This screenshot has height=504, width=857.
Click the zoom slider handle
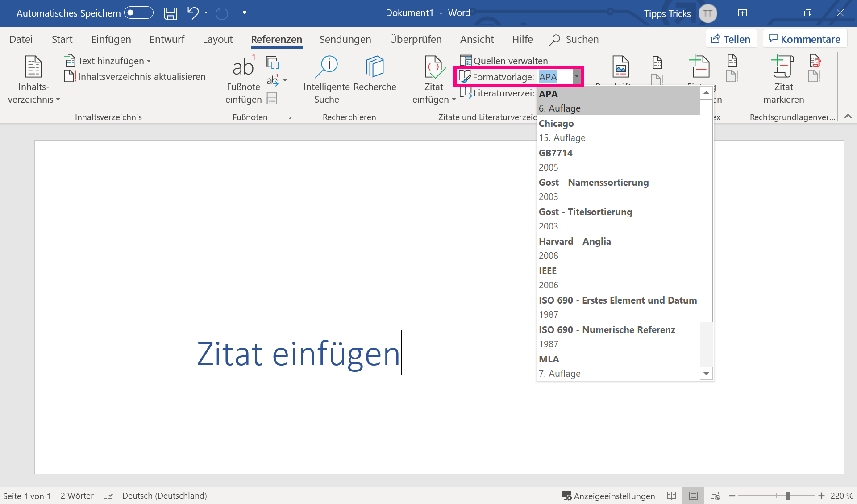pos(788,496)
